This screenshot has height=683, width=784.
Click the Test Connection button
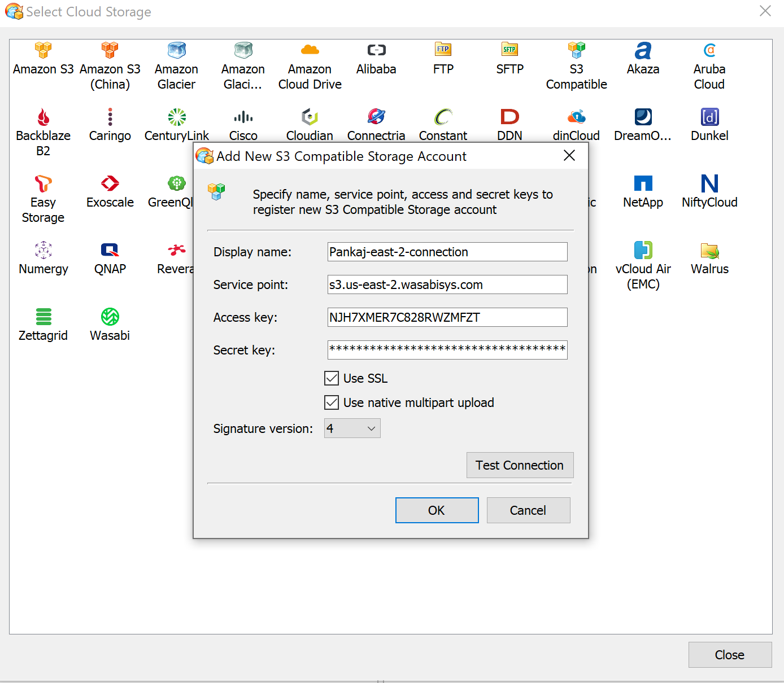click(520, 465)
